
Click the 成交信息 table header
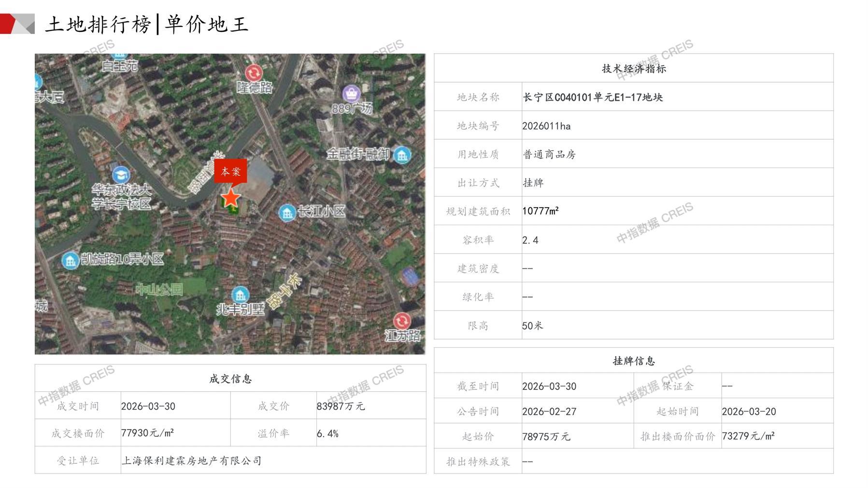coord(230,379)
